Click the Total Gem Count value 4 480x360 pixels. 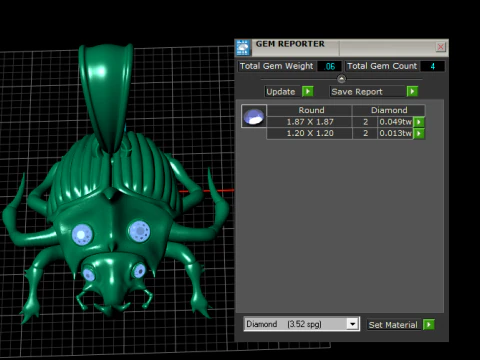click(x=432, y=66)
